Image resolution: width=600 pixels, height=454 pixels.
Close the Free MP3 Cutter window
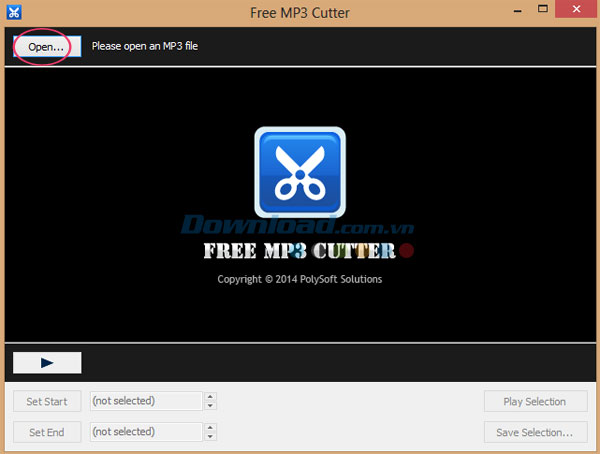click(576, 9)
